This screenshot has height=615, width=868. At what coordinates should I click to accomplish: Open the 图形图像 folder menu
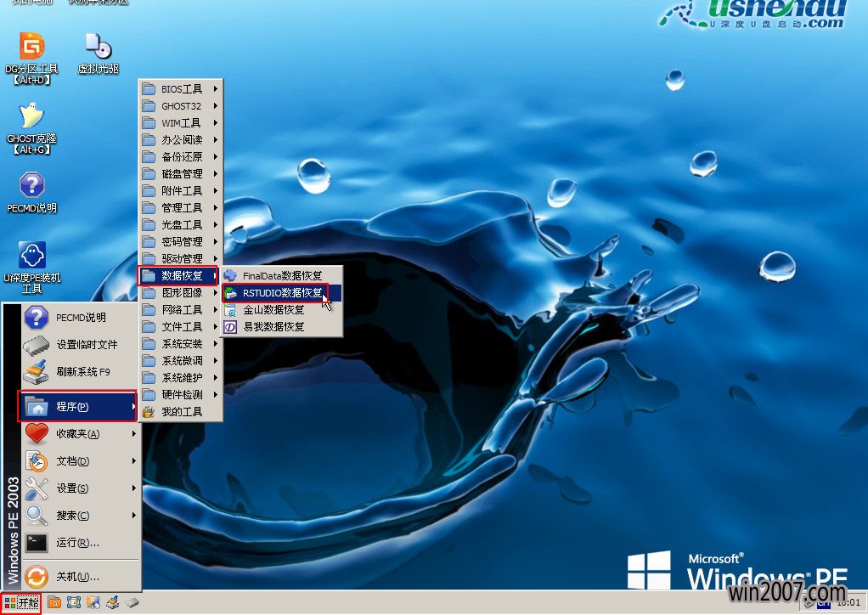point(180,293)
